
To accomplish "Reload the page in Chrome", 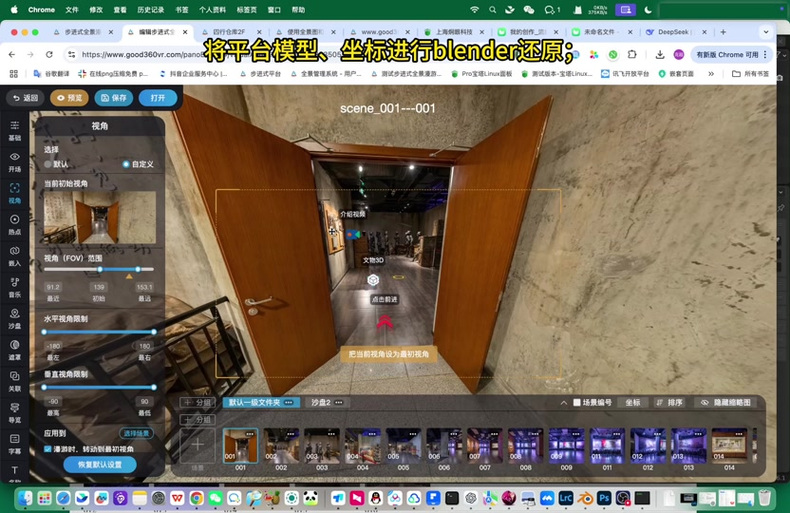I will point(49,54).
